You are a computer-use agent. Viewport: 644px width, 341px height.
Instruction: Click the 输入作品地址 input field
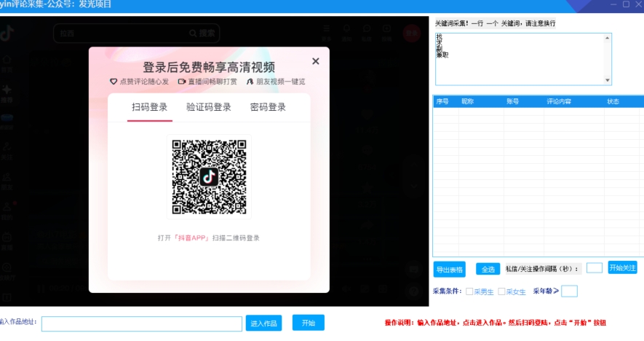[x=141, y=324]
